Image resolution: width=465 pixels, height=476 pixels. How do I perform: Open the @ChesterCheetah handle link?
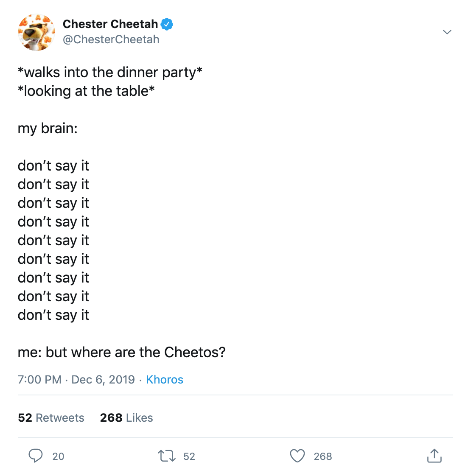(111, 39)
